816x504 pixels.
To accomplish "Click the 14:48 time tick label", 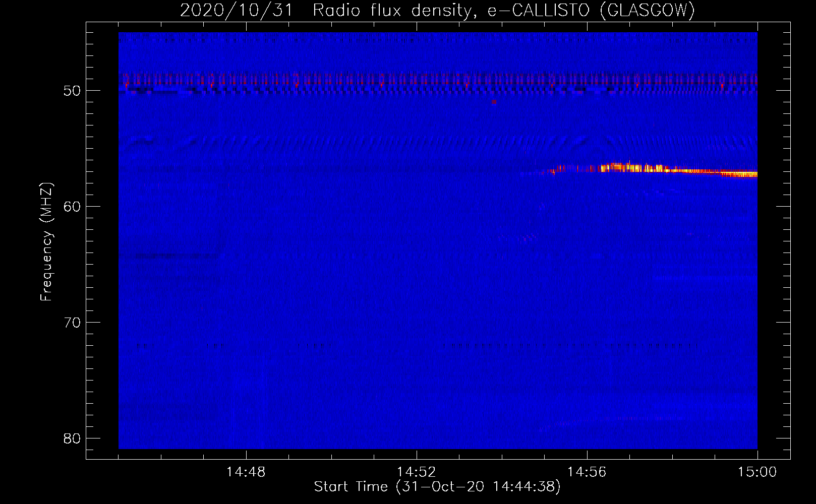I will pyautogui.click(x=246, y=472).
